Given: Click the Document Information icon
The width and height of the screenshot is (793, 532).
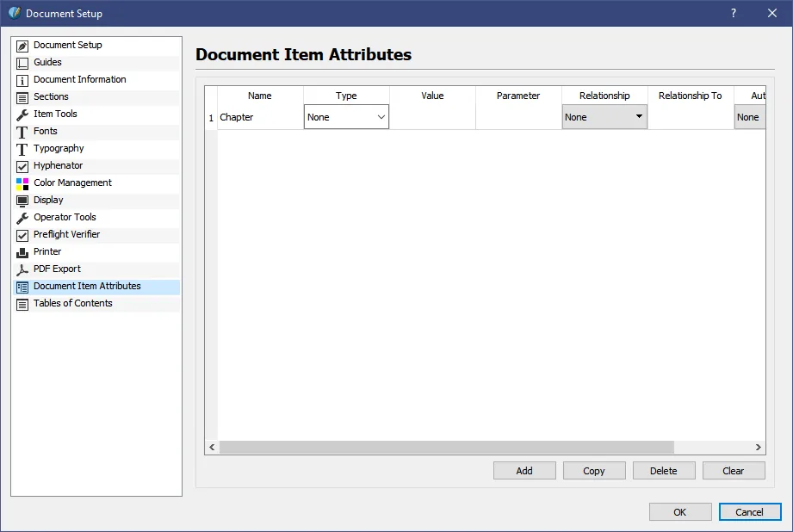Looking at the screenshot, I should click(x=22, y=80).
